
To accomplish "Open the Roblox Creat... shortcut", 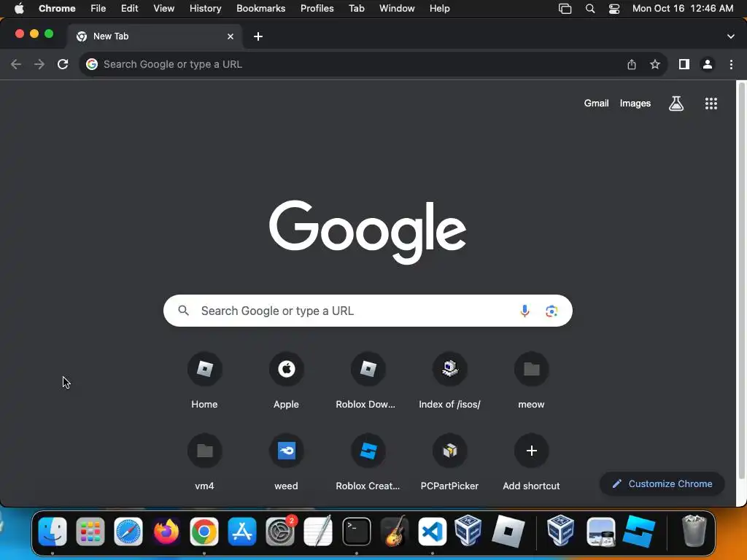I will pos(368,462).
